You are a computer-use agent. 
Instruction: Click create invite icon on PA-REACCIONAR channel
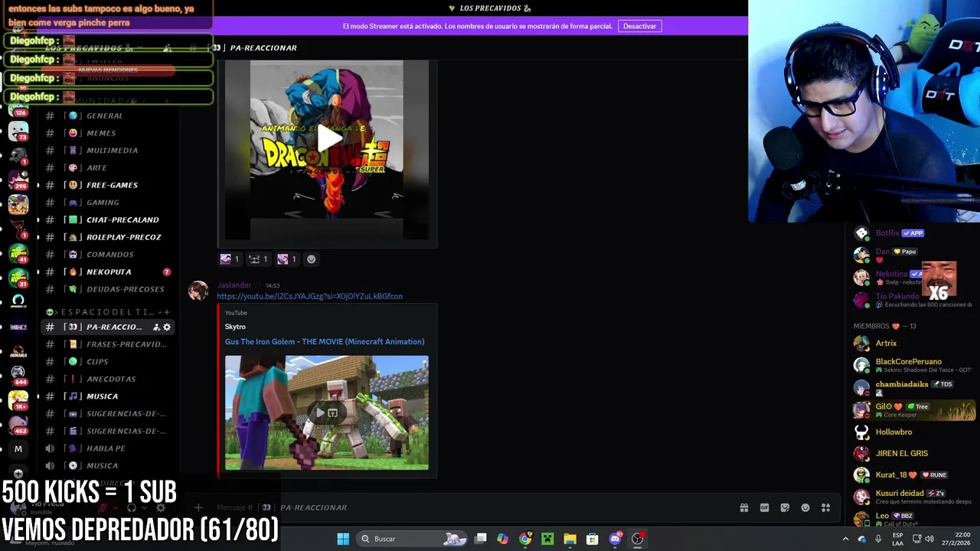click(156, 328)
